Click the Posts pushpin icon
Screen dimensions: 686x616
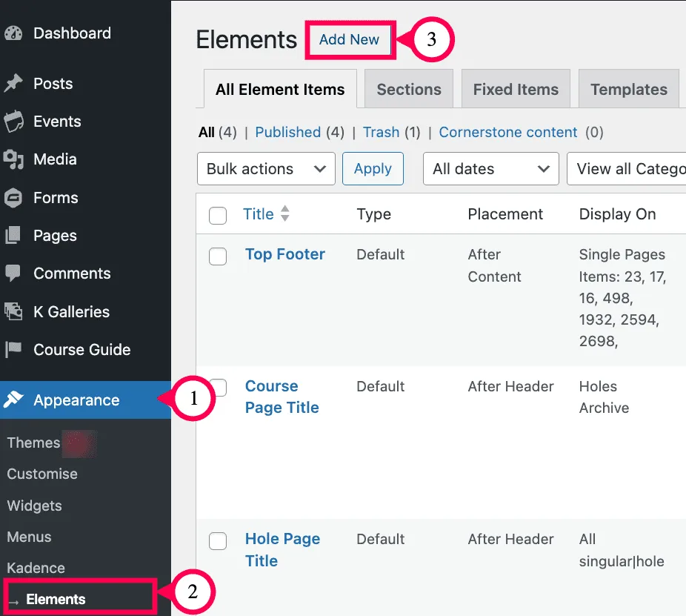tap(13, 83)
